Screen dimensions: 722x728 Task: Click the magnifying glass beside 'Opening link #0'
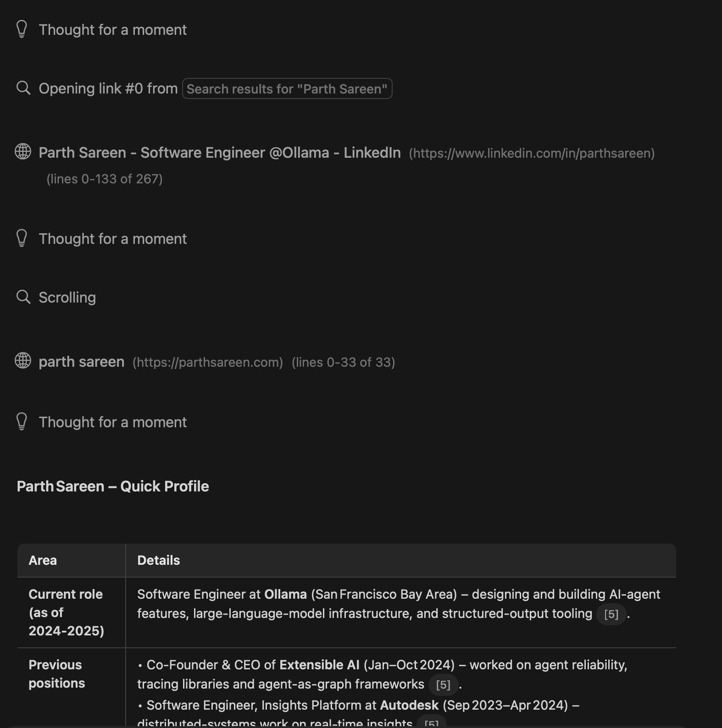(23, 88)
